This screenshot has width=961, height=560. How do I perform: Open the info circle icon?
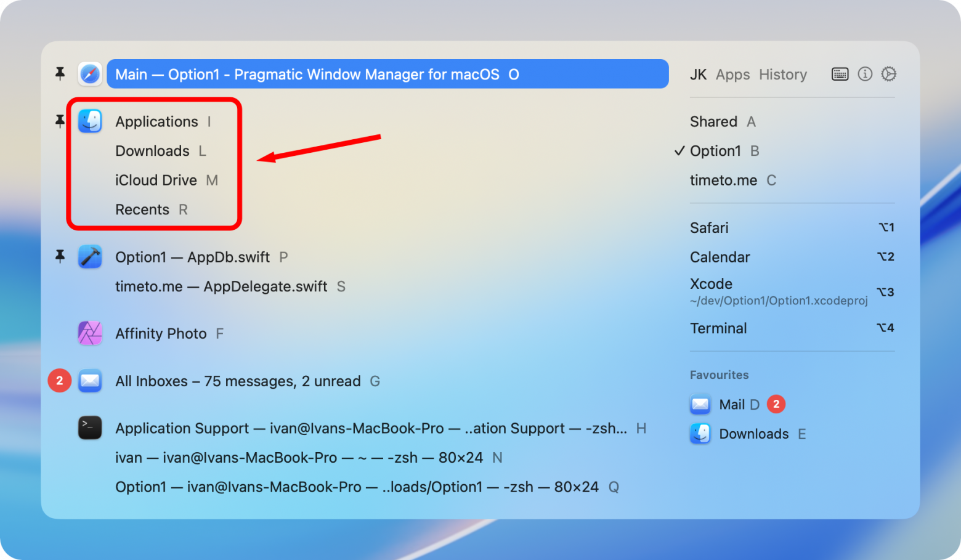click(x=865, y=74)
